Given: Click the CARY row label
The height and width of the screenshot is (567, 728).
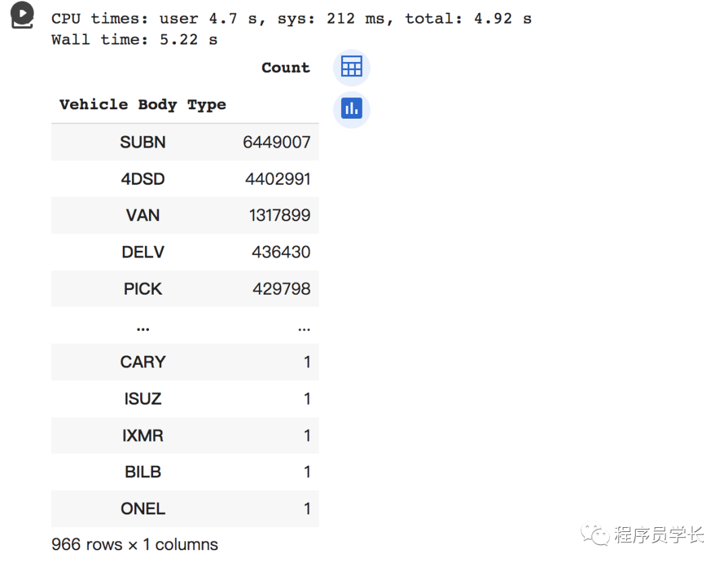Looking at the screenshot, I should point(142,362).
